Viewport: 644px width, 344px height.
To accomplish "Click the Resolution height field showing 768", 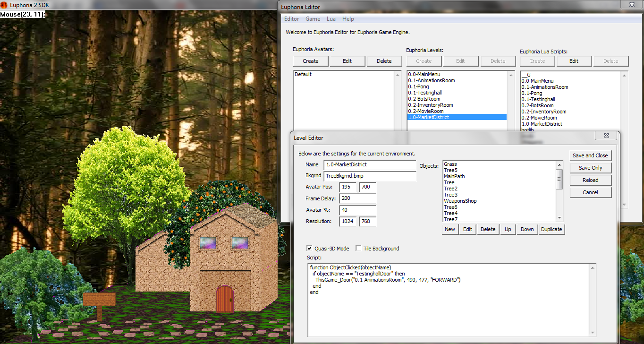I will [x=367, y=222].
